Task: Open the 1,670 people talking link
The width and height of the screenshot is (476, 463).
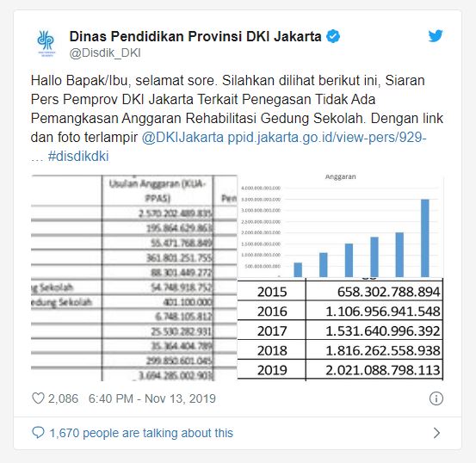Action: [x=141, y=433]
